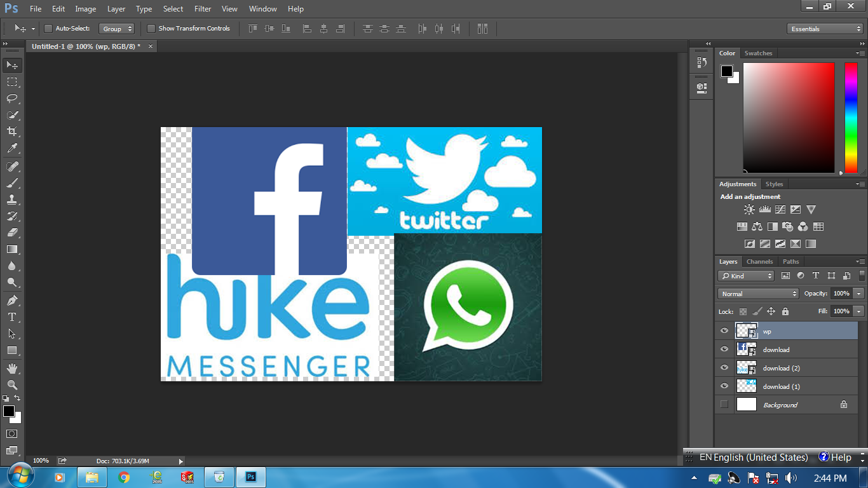This screenshot has height=488, width=868.
Task: Select the Clone Stamp tool
Action: (12, 200)
